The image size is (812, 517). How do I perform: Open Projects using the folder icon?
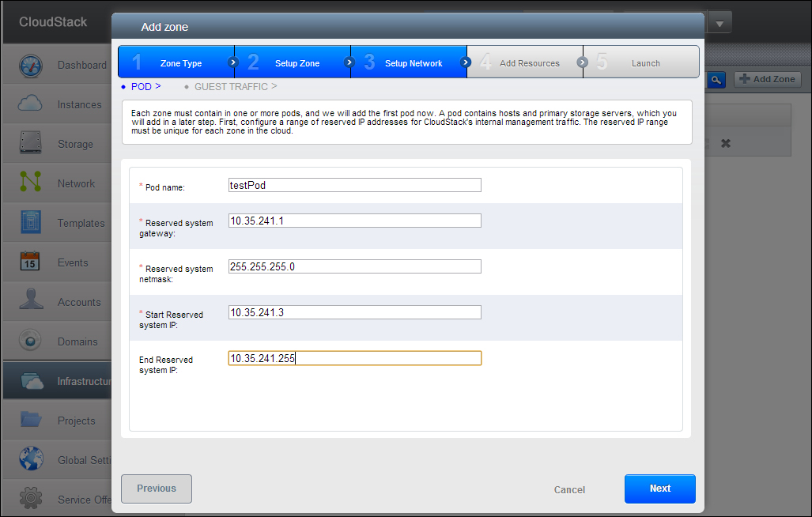(31, 421)
